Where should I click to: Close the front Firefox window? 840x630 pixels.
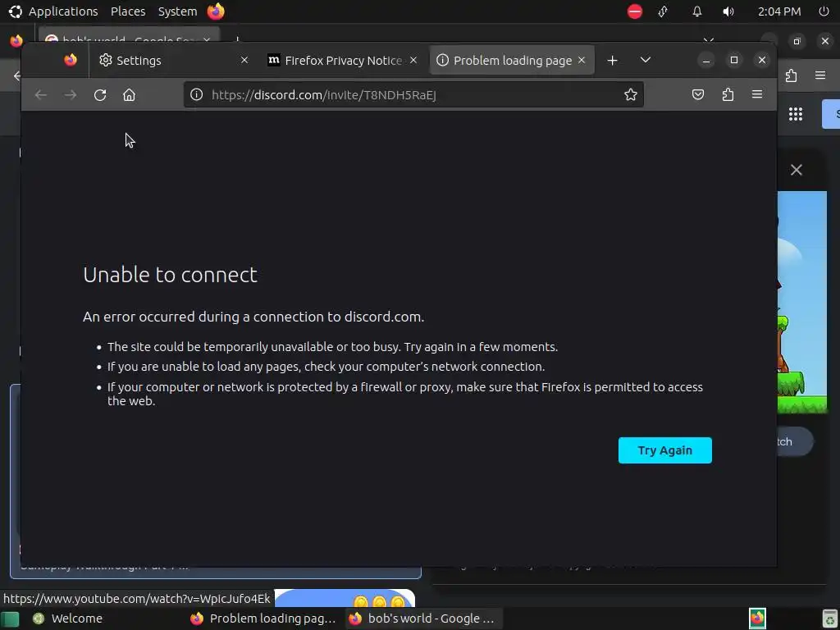click(762, 60)
